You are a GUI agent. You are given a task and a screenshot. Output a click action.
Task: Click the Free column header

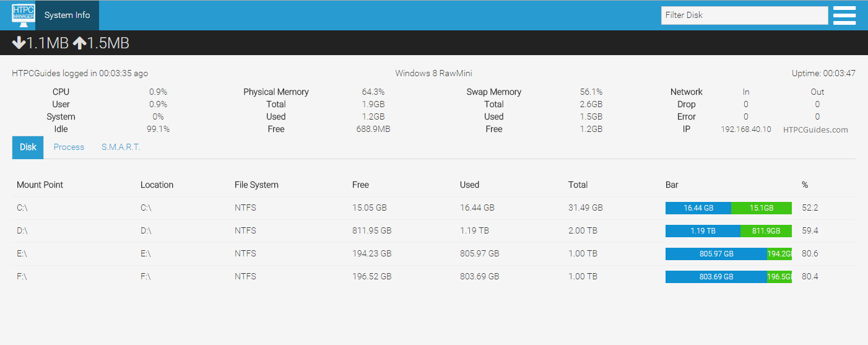click(x=360, y=185)
